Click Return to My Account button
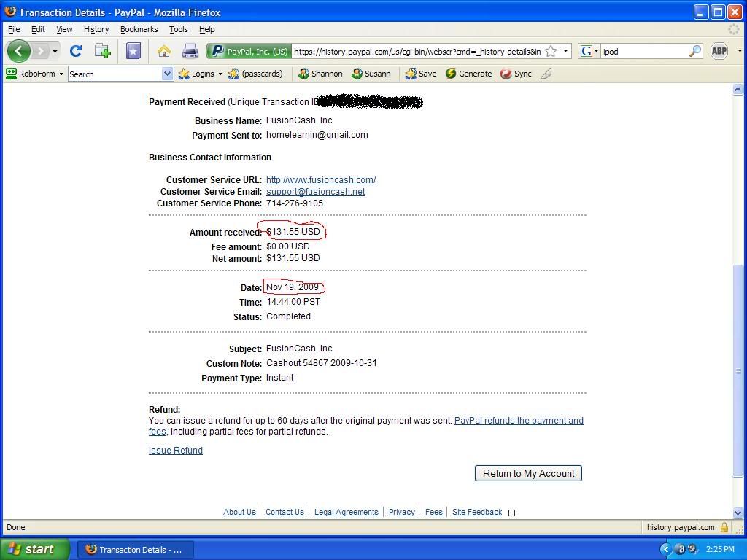The width and height of the screenshot is (747, 560). coord(528,473)
